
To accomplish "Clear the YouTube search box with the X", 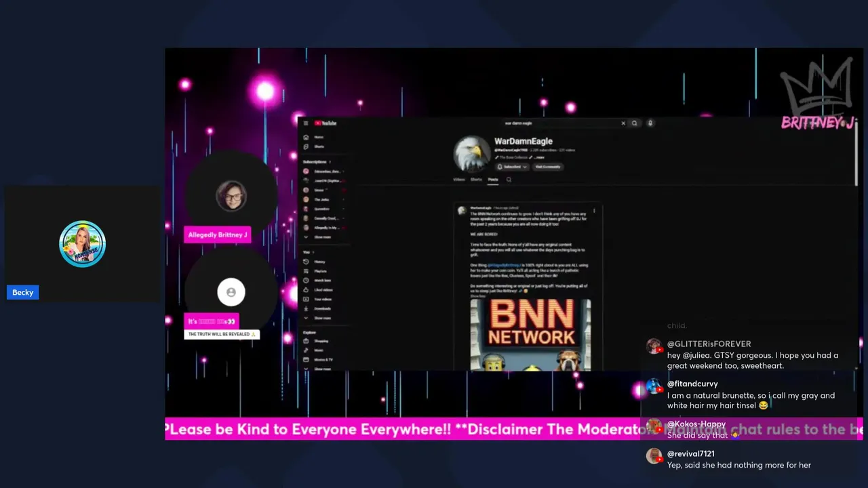I will 623,123.
